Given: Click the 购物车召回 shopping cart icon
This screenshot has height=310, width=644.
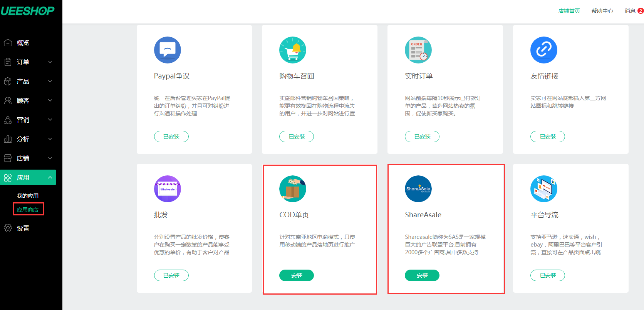Looking at the screenshot, I should [x=293, y=50].
